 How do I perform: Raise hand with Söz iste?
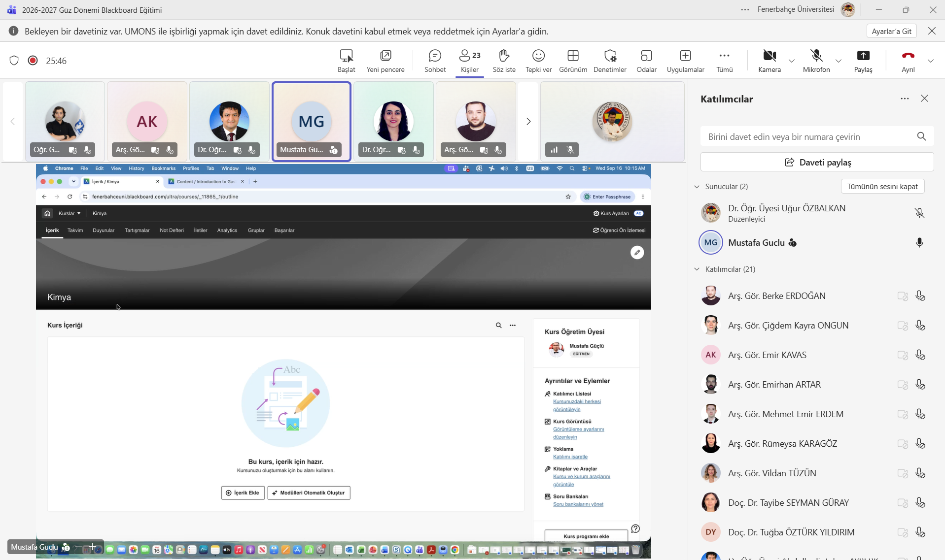click(504, 61)
